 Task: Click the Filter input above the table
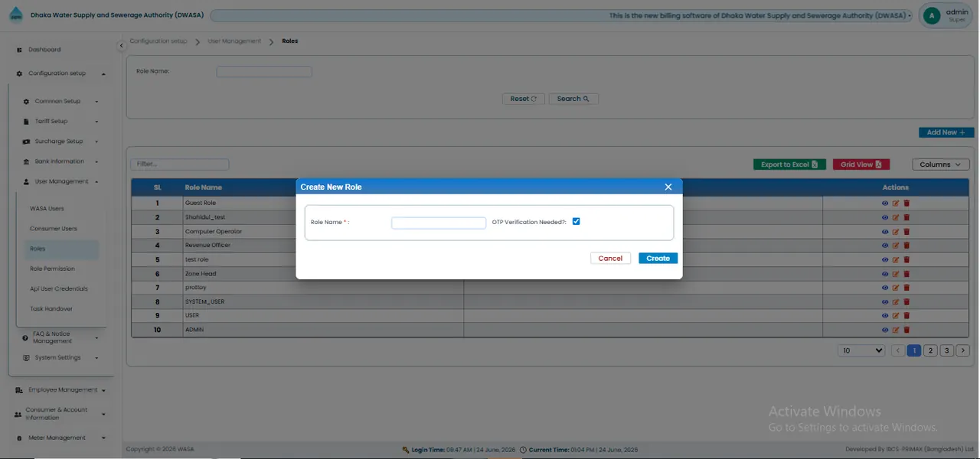click(180, 164)
